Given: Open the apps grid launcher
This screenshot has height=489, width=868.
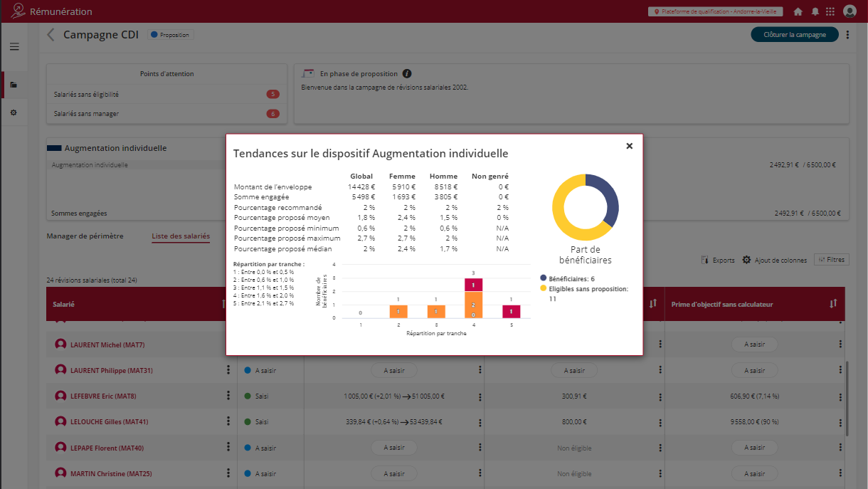Looking at the screenshot, I should coord(830,11).
